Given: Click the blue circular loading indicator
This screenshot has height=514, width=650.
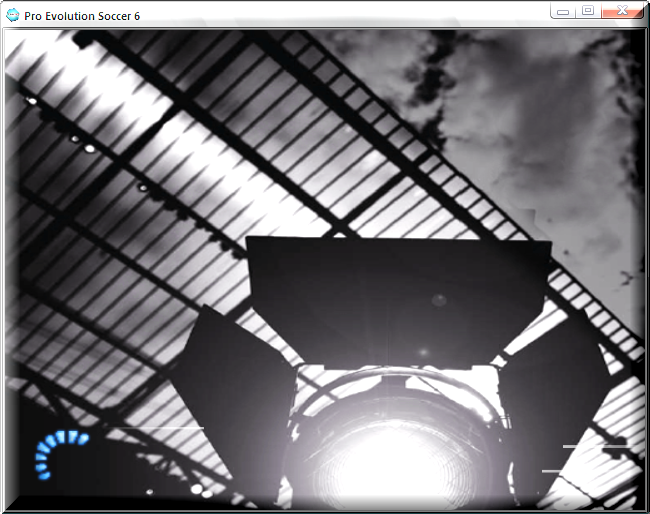Looking at the screenshot, I should (x=61, y=455).
